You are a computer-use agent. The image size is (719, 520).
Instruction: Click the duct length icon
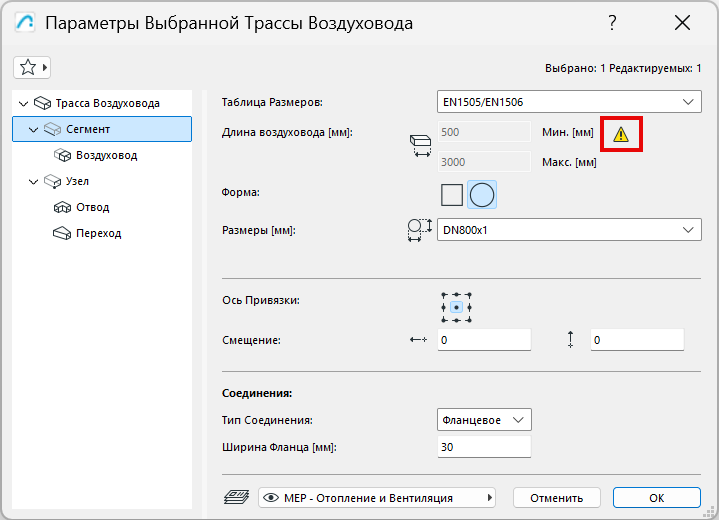coord(420,145)
